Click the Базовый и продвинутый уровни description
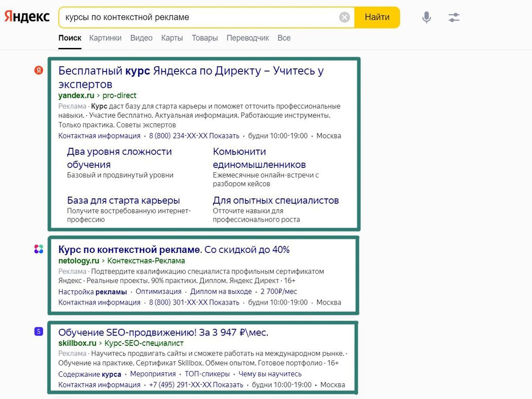 [120, 175]
